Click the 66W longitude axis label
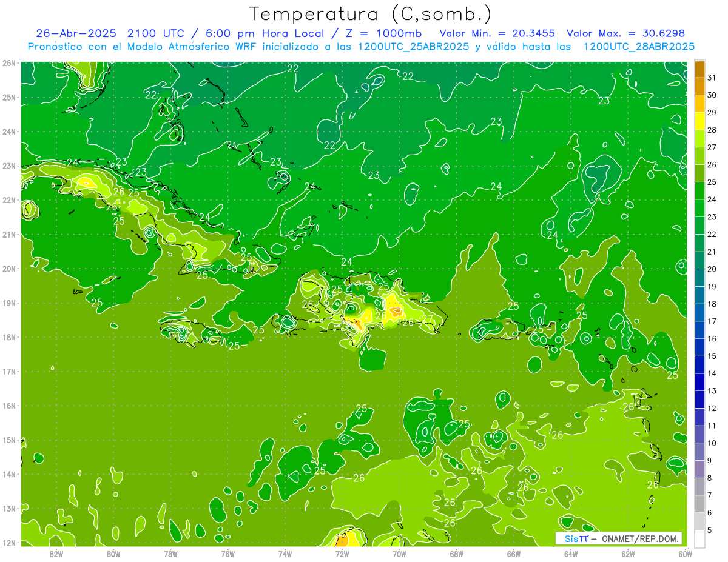 point(514,553)
